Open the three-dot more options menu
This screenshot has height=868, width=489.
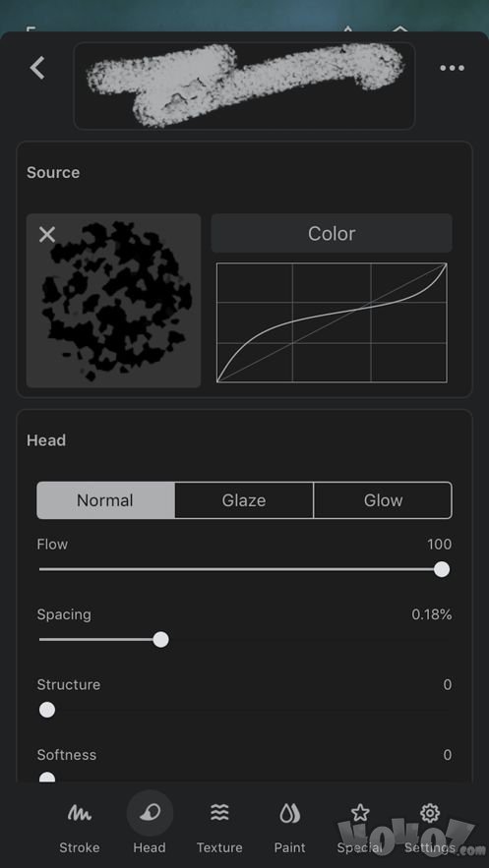click(x=452, y=68)
